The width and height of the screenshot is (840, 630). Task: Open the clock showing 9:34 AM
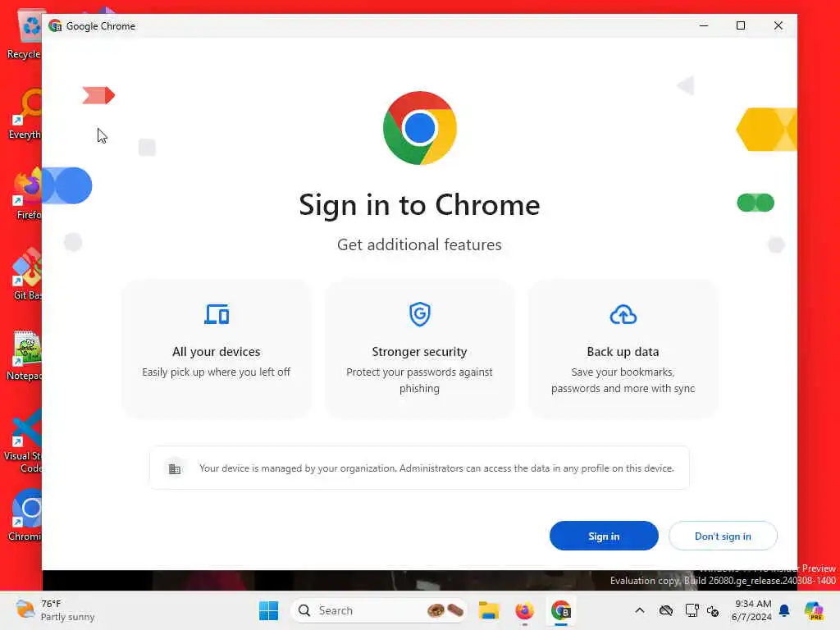[x=752, y=610]
